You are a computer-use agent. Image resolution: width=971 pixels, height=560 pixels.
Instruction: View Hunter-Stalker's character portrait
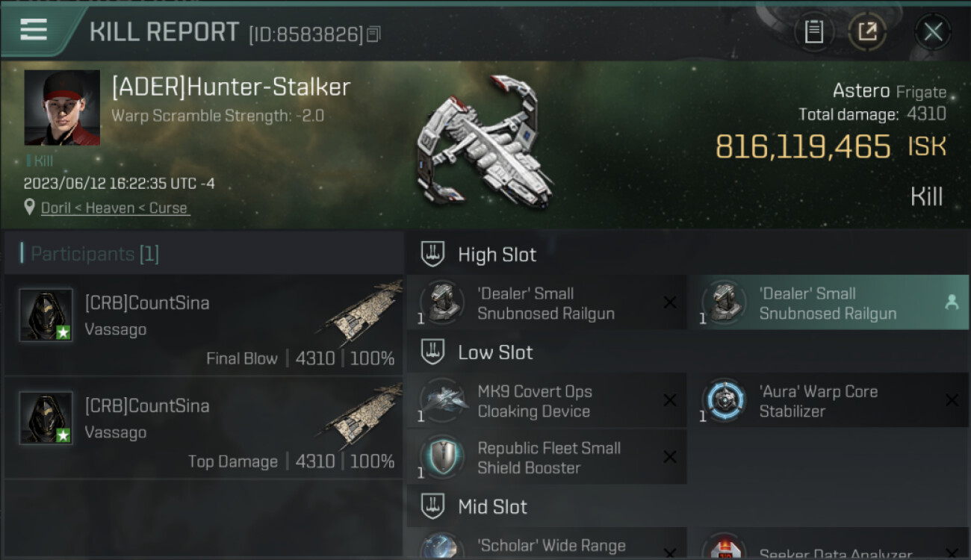point(62,108)
